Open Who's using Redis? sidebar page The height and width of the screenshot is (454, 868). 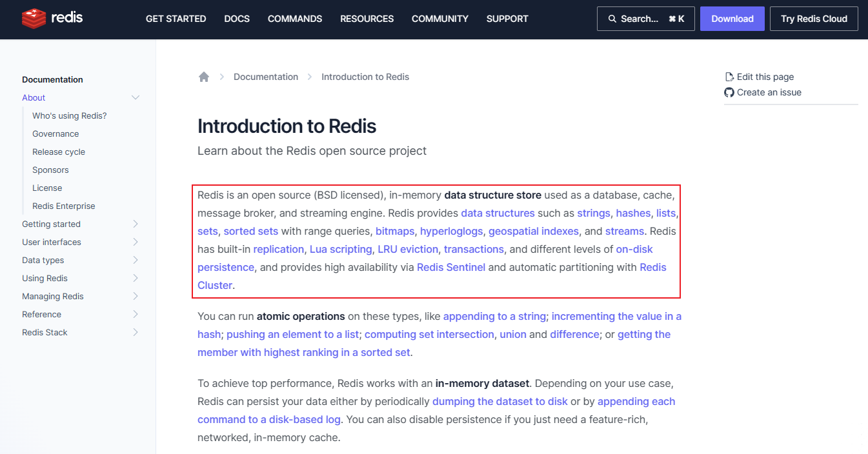tap(70, 115)
